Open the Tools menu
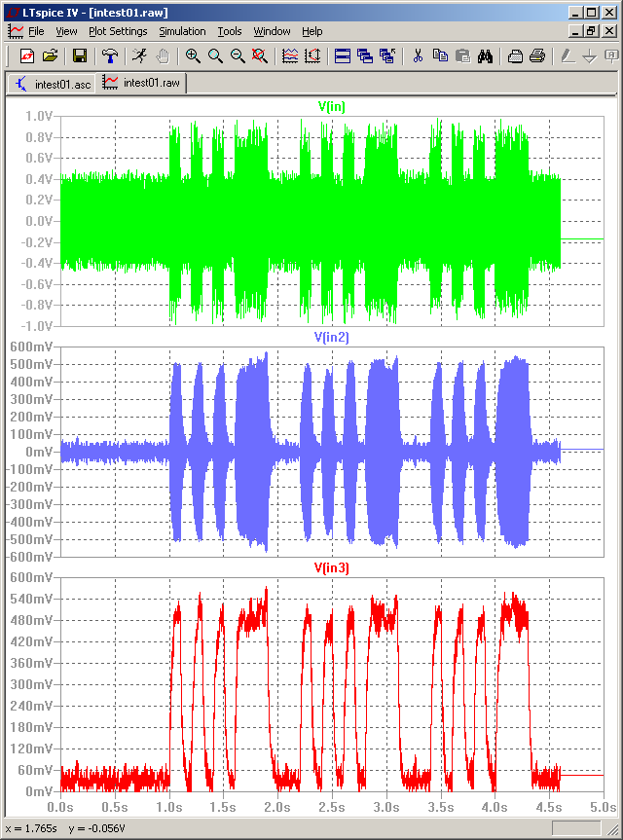Screen dimensions: 623x840 (x=230, y=31)
